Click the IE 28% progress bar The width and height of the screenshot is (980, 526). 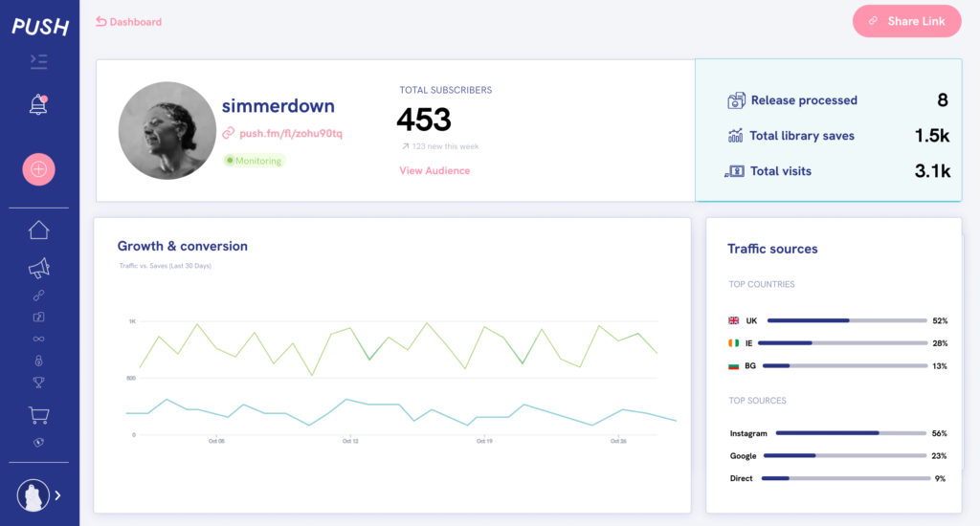[842, 343]
